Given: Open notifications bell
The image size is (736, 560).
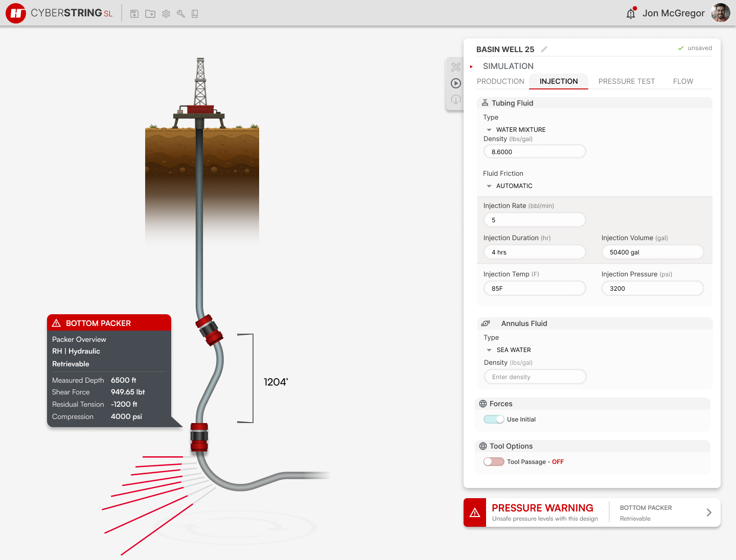Looking at the screenshot, I should [631, 13].
